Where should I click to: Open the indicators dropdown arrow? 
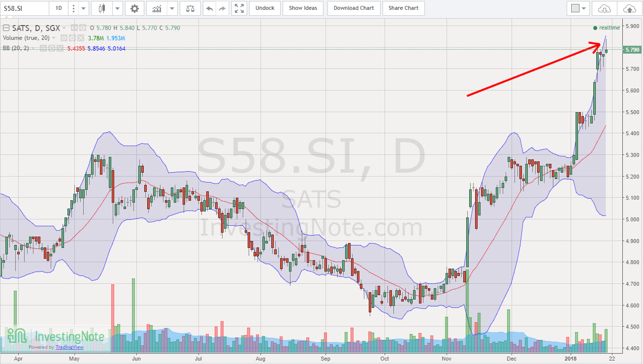click(171, 8)
